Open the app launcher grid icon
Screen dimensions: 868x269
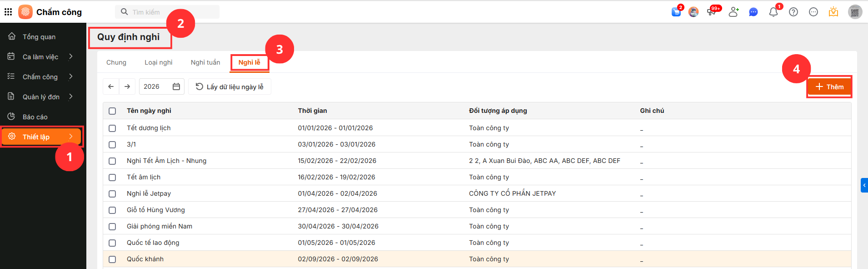[x=8, y=12]
